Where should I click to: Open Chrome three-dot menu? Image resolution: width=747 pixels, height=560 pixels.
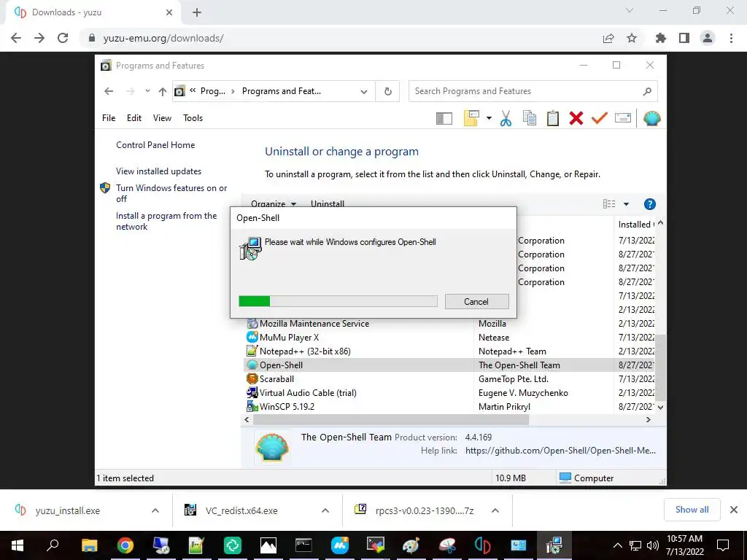click(x=731, y=38)
